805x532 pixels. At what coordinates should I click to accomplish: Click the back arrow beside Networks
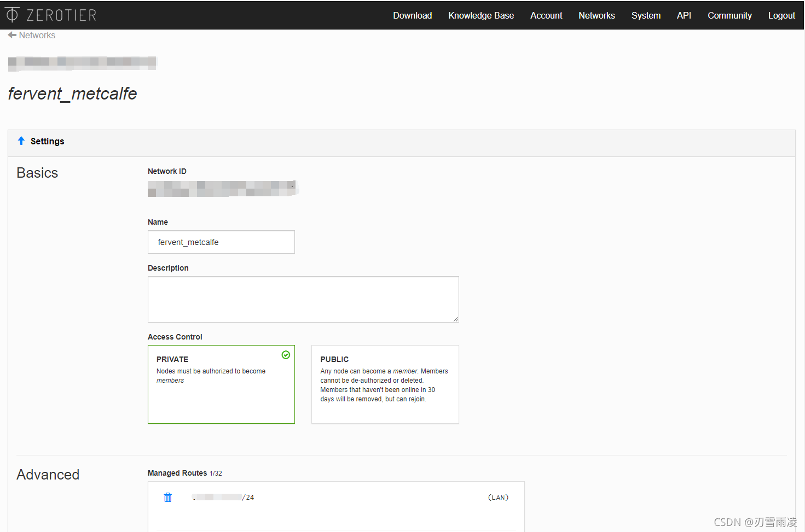[12, 35]
